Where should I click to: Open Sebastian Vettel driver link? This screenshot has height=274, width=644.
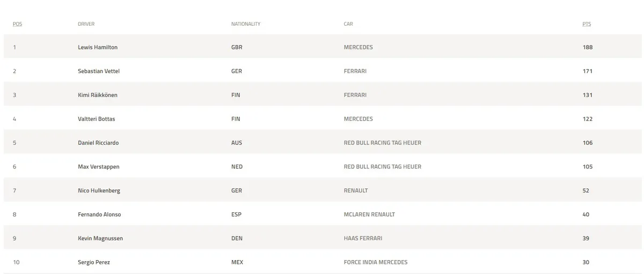98,71
